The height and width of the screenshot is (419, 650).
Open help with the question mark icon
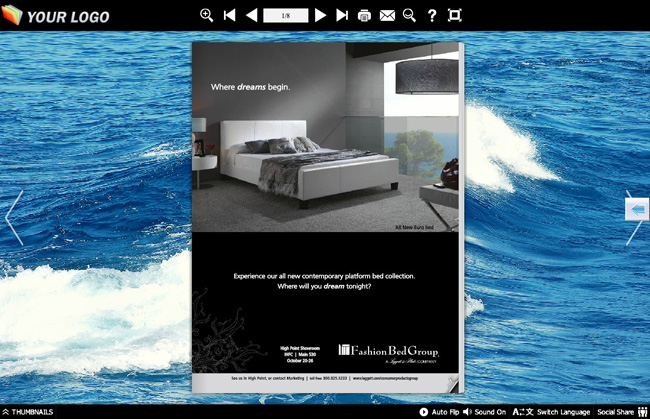point(432,16)
